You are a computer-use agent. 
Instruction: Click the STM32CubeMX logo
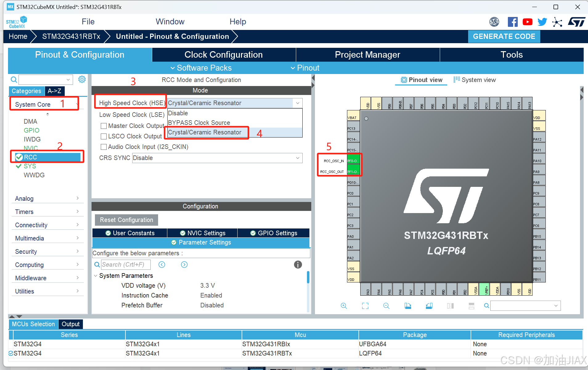tap(17, 22)
